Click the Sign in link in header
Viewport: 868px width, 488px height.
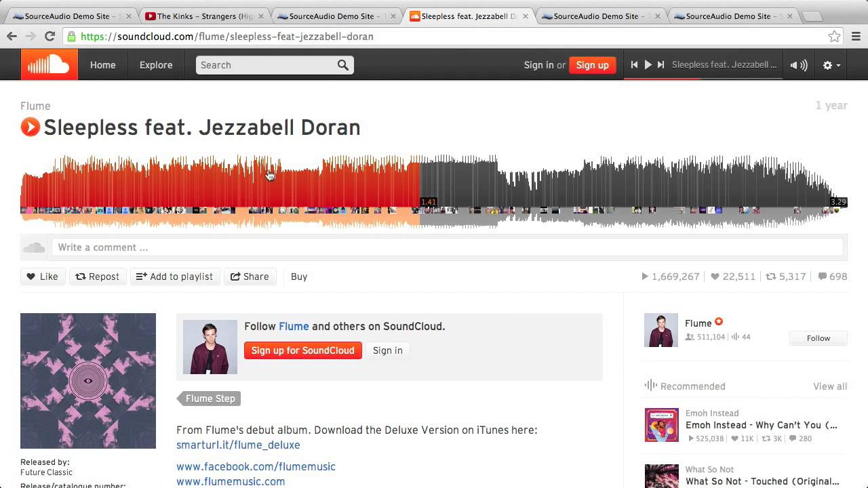[x=538, y=65]
